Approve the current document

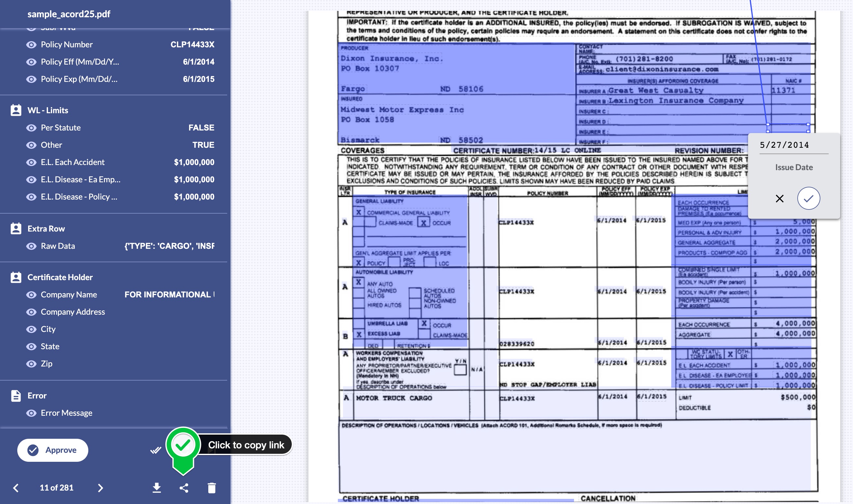click(x=53, y=450)
